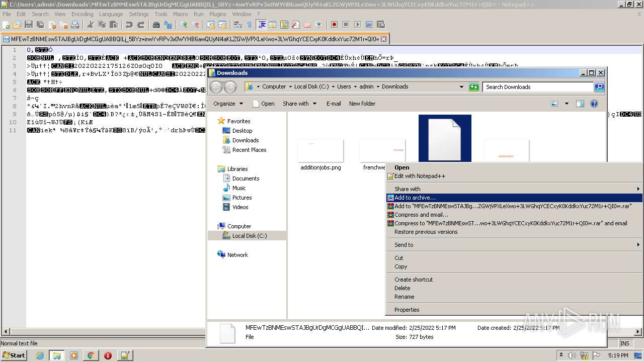Image resolution: width=644 pixels, height=362 pixels.
Task: Click the Playback macro icon
Action: [357, 24]
